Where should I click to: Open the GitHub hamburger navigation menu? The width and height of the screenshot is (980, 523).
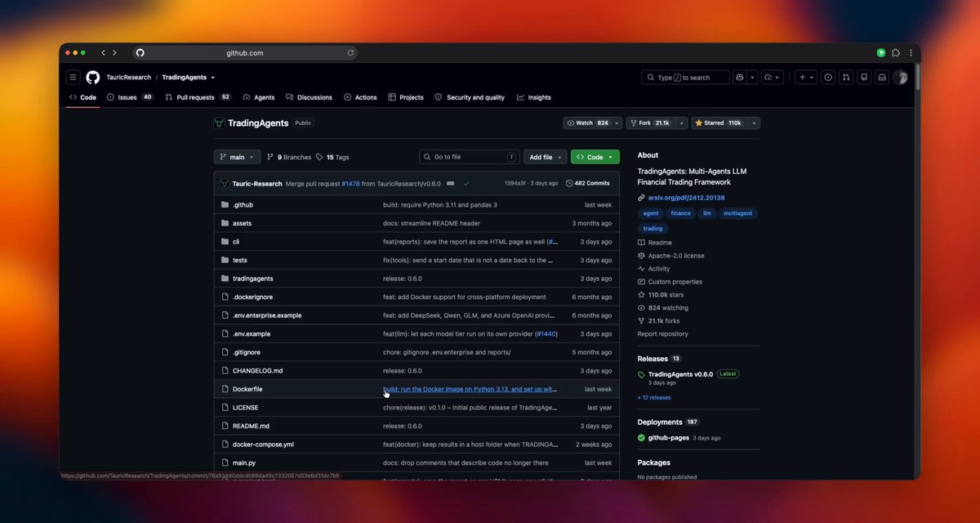pos(73,78)
